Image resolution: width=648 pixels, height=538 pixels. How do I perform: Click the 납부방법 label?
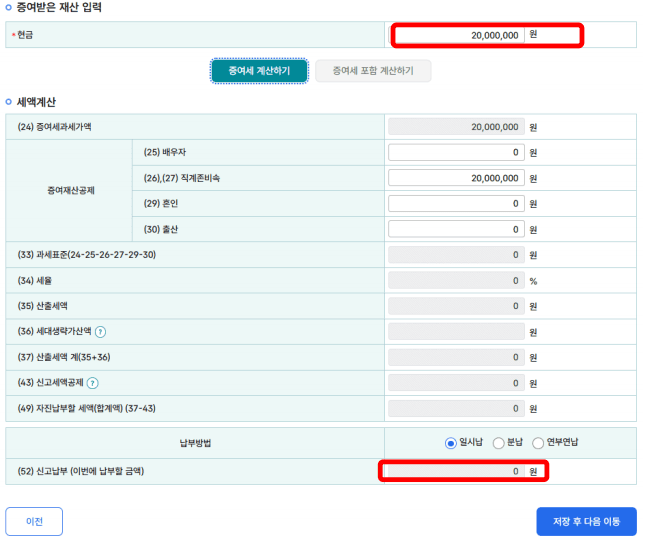[x=195, y=443]
